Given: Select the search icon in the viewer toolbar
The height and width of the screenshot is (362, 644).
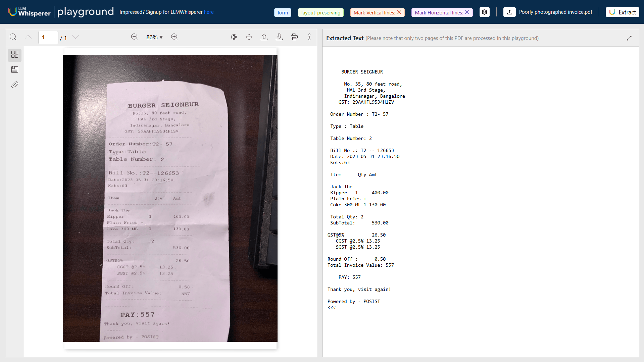Looking at the screenshot, I should (13, 37).
